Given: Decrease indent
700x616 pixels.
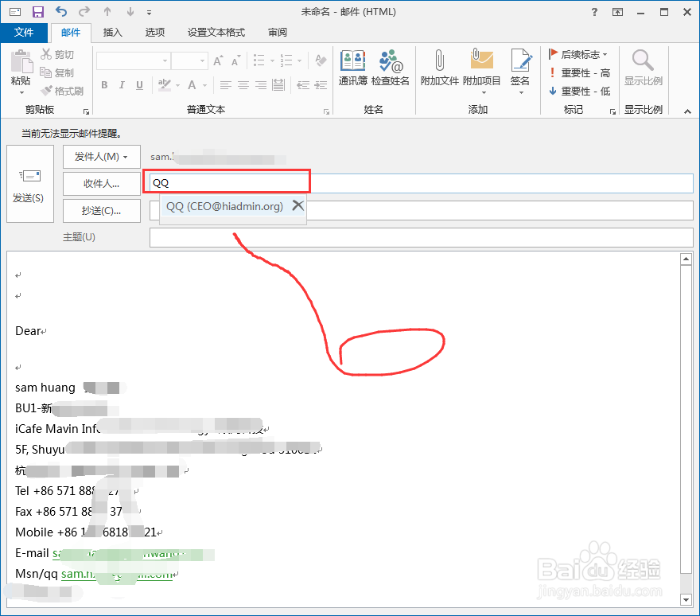Looking at the screenshot, I should click(x=303, y=85).
